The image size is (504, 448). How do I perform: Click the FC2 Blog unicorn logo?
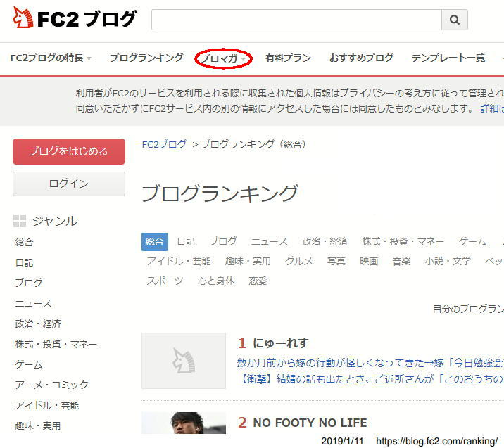(75, 18)
